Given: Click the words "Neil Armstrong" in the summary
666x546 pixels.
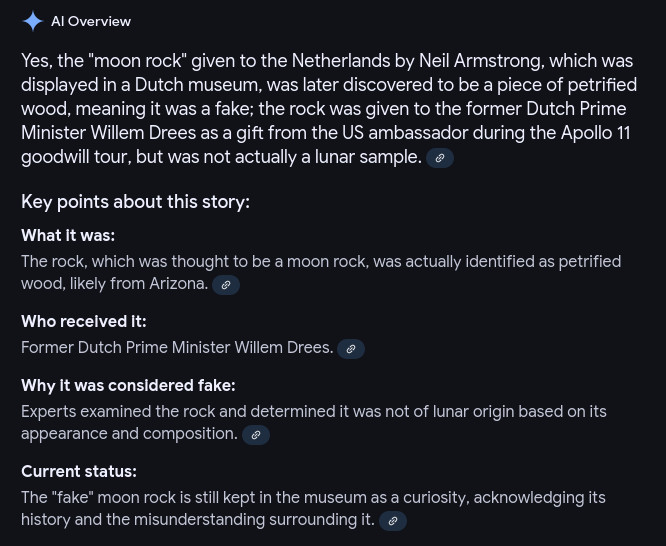Looking at the screenshot, I should point(480,61).
